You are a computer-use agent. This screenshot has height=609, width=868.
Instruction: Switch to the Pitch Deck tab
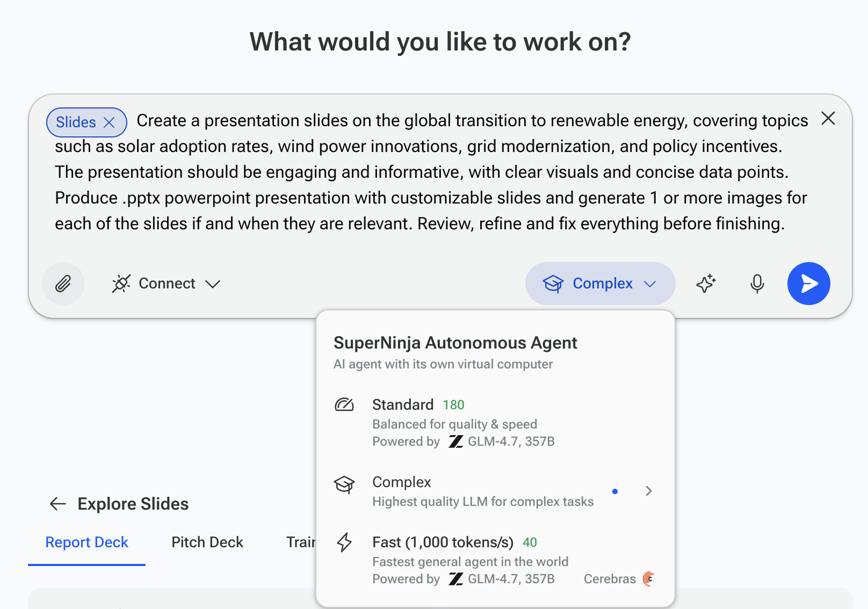coord(207,542)
